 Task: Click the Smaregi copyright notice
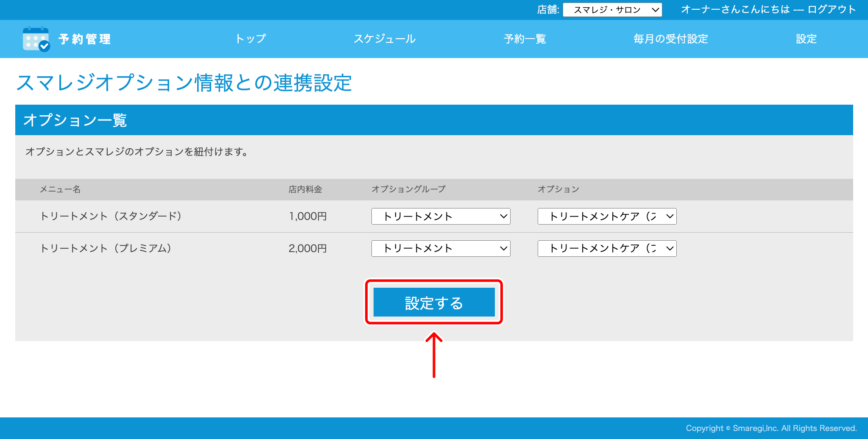(771, 428)
